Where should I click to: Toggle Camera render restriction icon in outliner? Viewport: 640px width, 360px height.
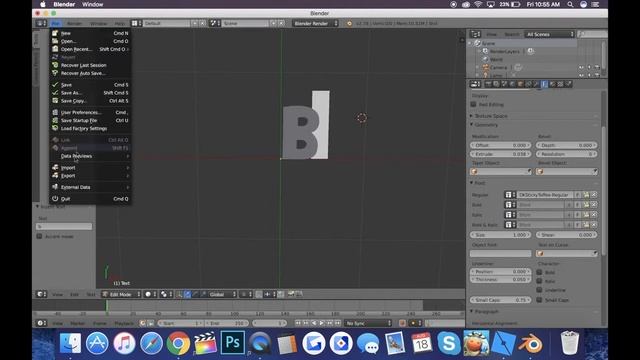[597, 67]
